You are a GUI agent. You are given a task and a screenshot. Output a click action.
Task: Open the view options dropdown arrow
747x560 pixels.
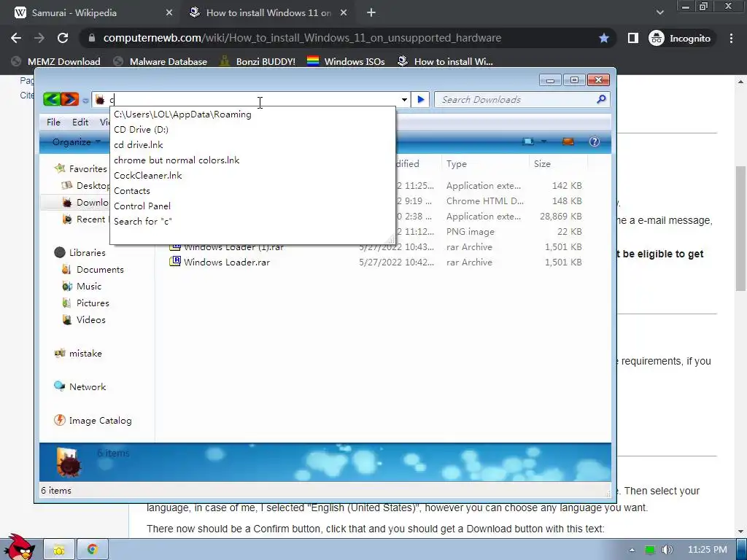pyautogui.click(x=543, y=141)
